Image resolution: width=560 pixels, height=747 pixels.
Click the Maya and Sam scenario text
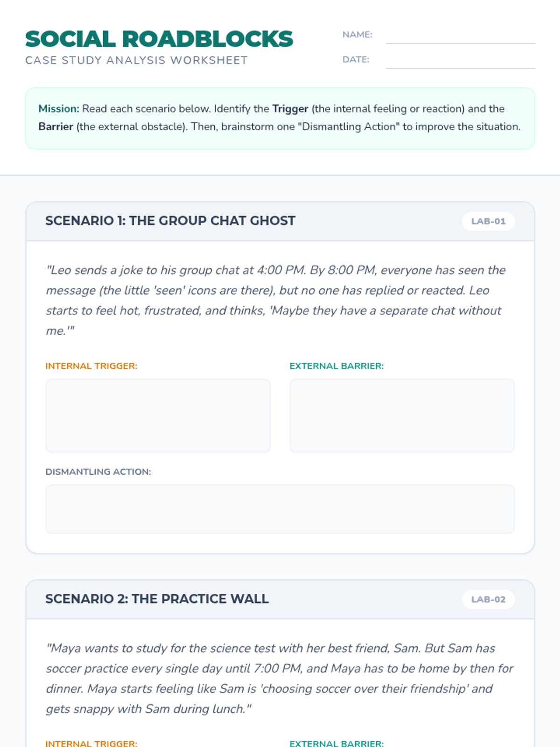280,678
